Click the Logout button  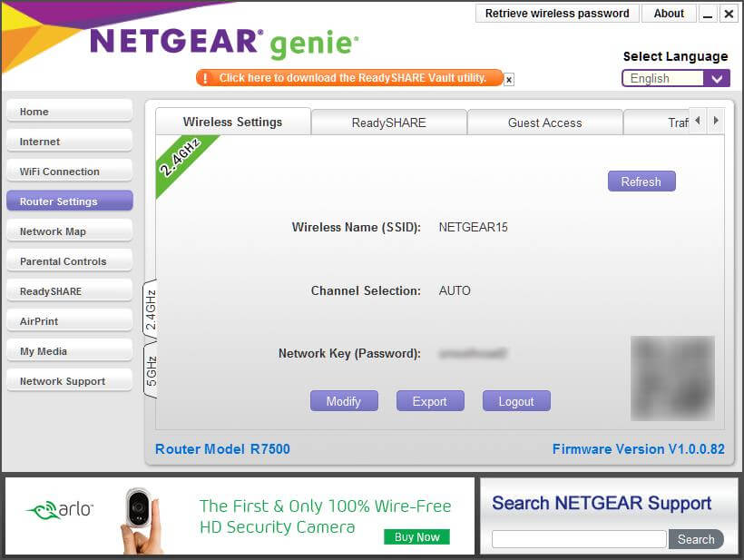(x=516, y=401)
